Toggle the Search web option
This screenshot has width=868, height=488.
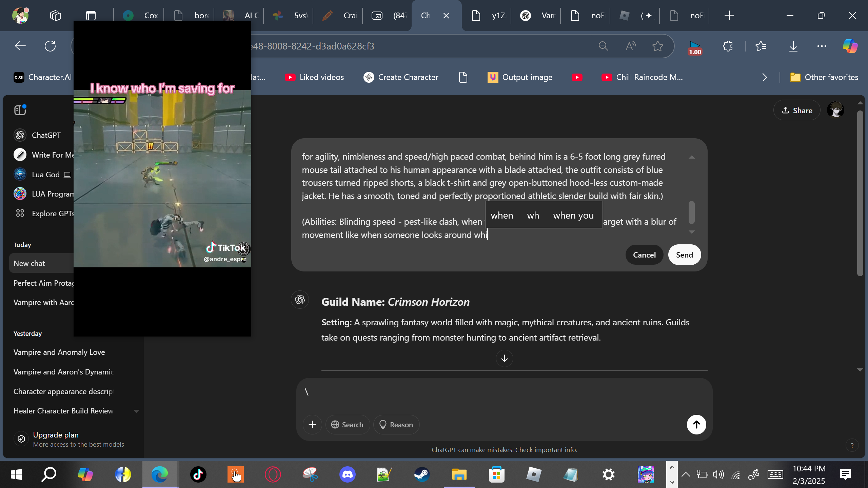tap(348, 425)
